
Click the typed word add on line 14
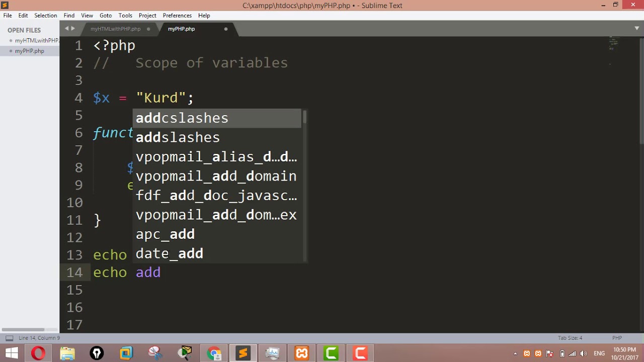point(148,273)
